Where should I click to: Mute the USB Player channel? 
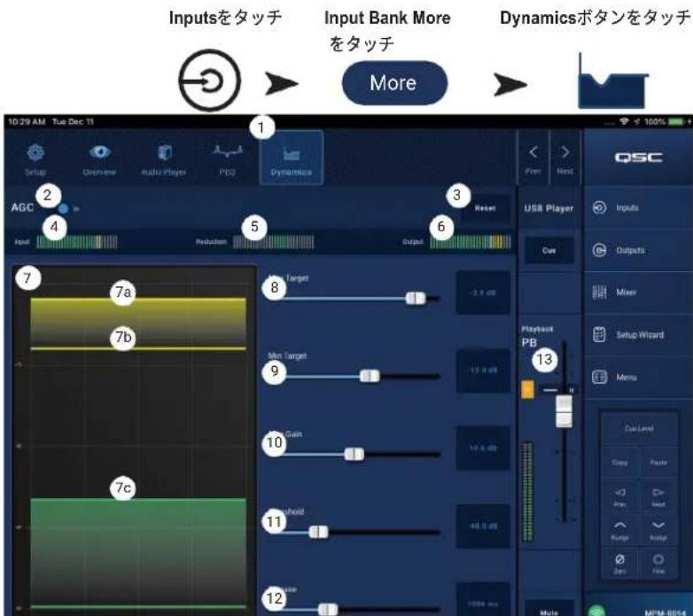(x=549, y=610)
